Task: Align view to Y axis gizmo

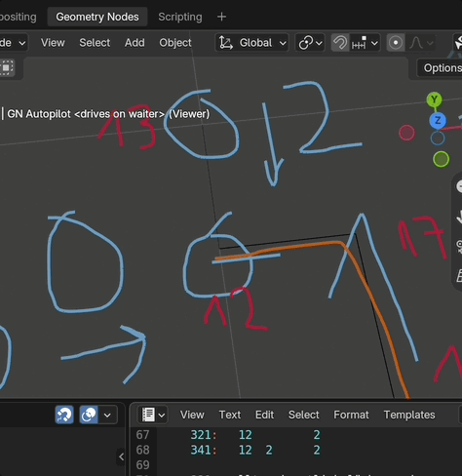Action: (435, 99)
